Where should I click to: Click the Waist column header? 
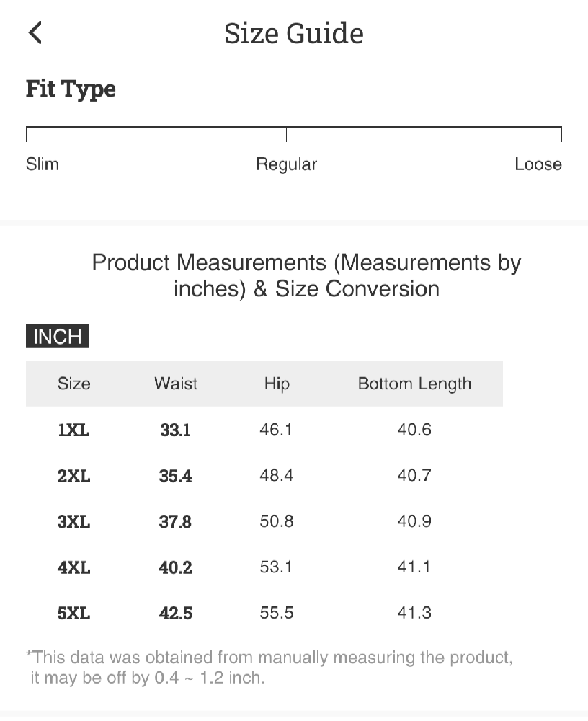(x=176, y=384)
